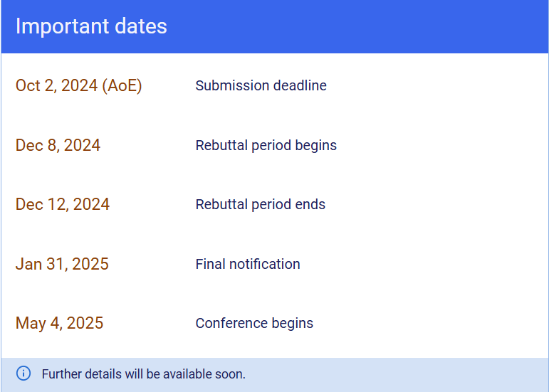
Task: Click the Oct 2, 2024 (AoE) date
Action: click(78, 86)
